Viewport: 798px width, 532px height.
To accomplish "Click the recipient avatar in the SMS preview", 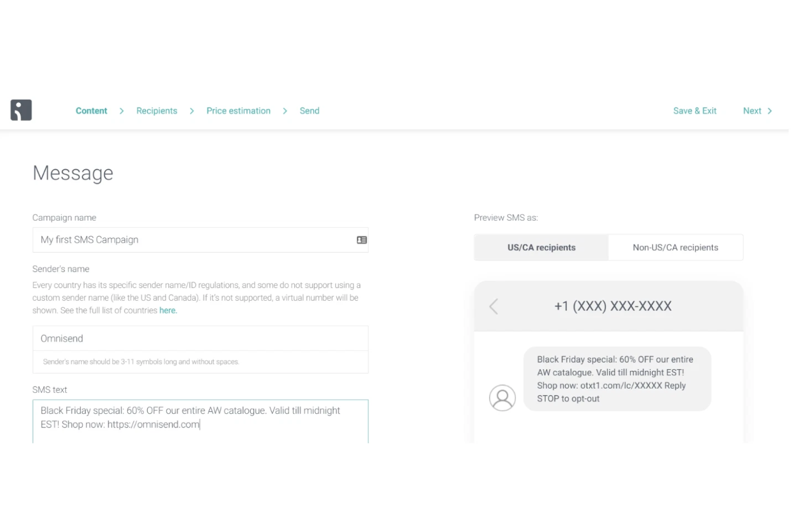I will pos(503,397).
